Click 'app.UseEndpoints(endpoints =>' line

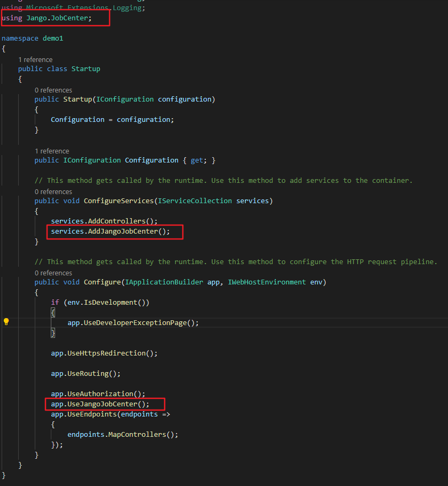(111, 414)
